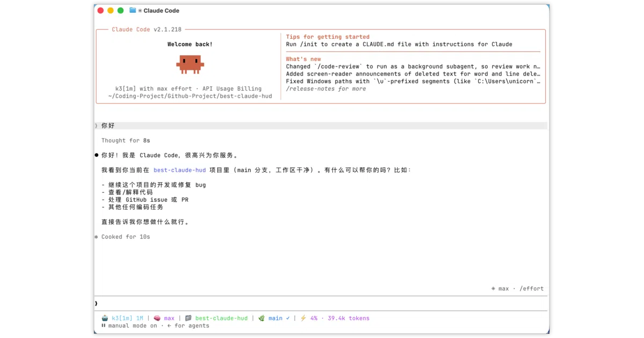Click the prompt input line
This screenshot has height=338, width=644.
click(x=321, y=303)
